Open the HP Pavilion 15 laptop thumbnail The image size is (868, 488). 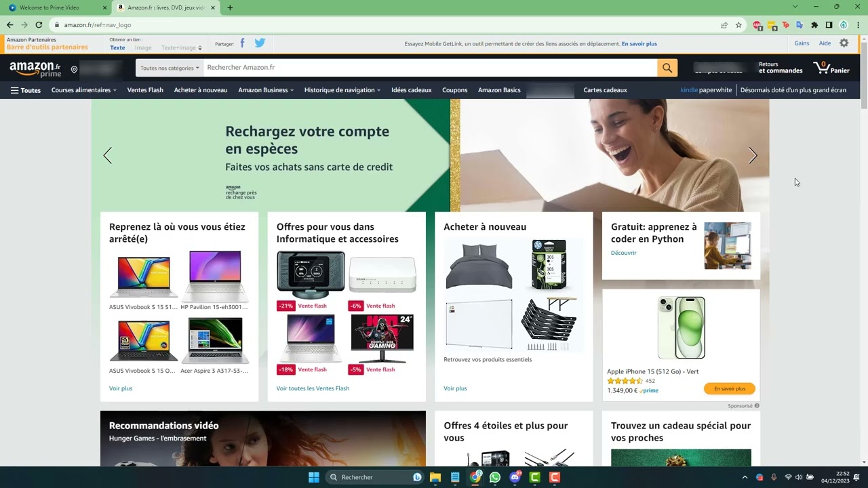(x=215, y=277)
